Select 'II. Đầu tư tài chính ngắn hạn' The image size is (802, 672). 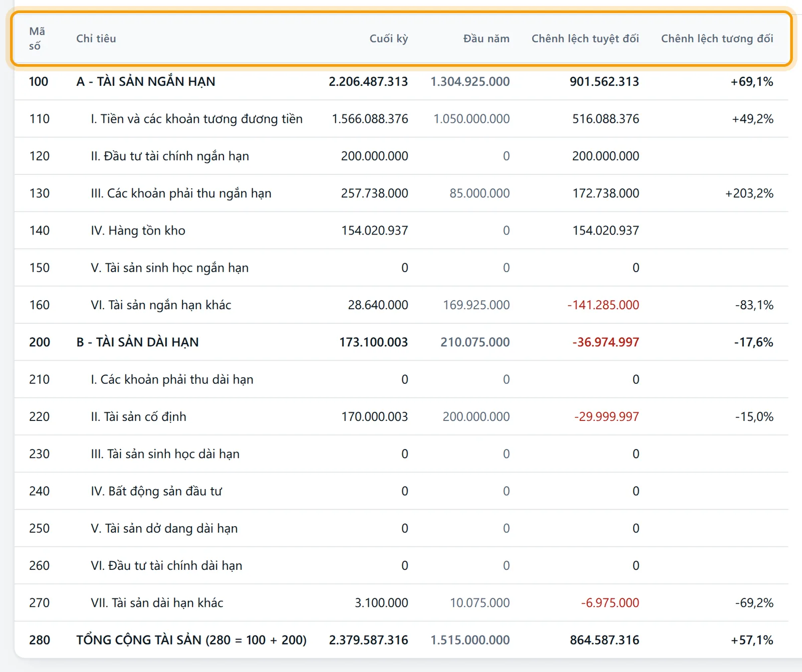click(170, 156)
